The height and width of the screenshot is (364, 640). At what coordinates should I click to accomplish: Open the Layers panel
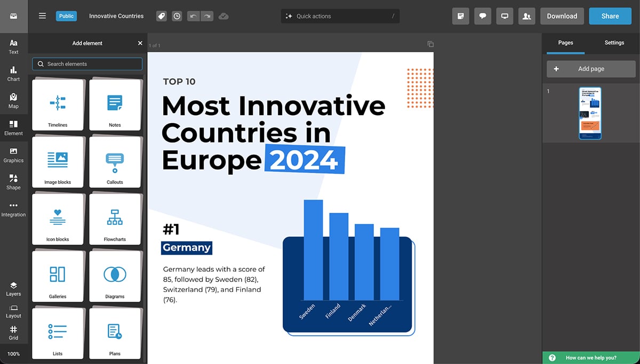(x=13, y=288)
